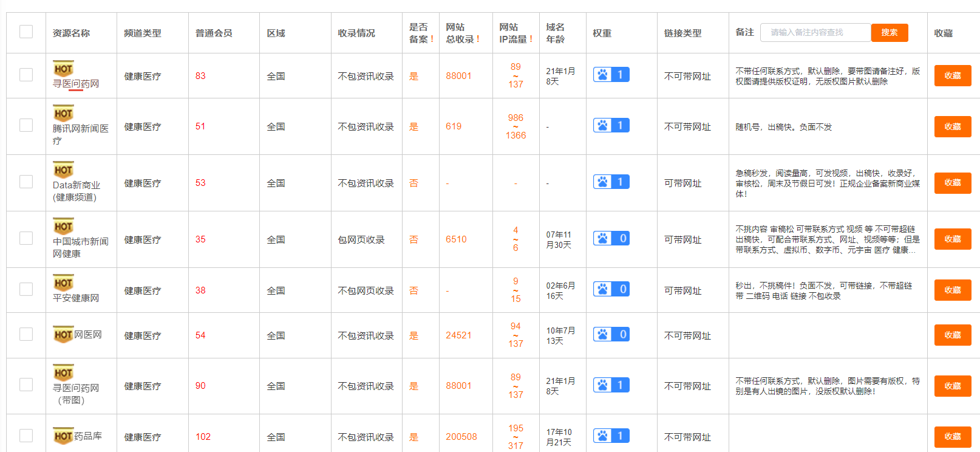Click HOT badge above 平安健康网

pyautogui.click(x=63, y=283)
